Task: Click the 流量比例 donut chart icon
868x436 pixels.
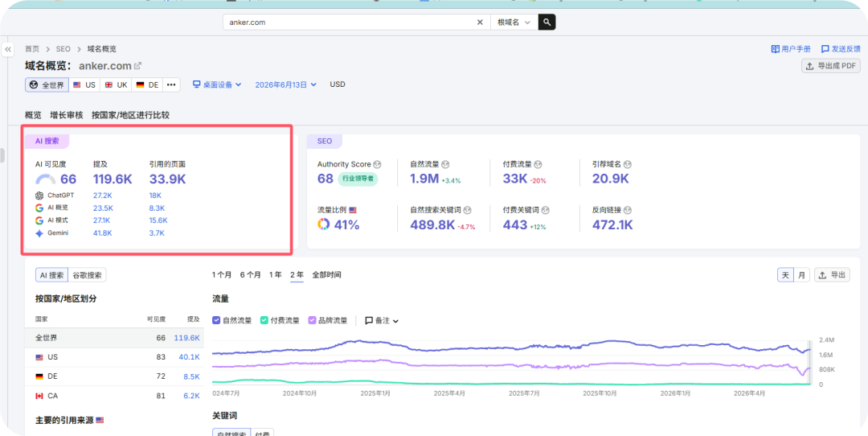Action: (323, 224)
